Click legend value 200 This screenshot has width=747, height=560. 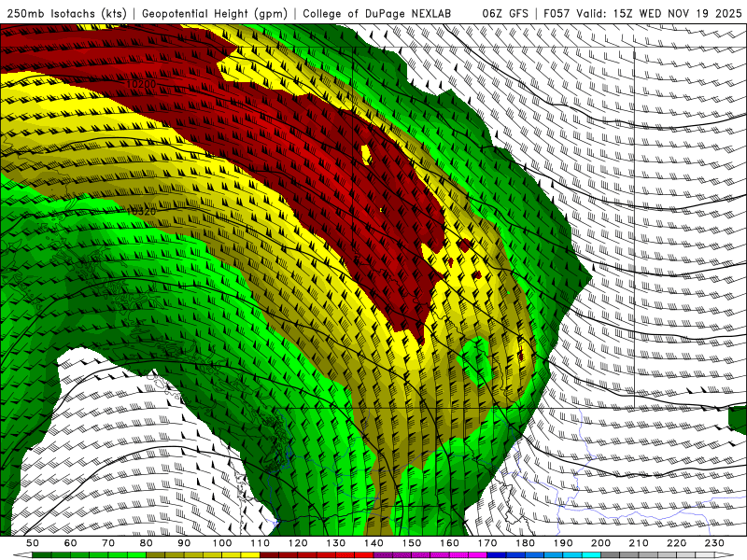pyautogui.click(x=600, y=543)
